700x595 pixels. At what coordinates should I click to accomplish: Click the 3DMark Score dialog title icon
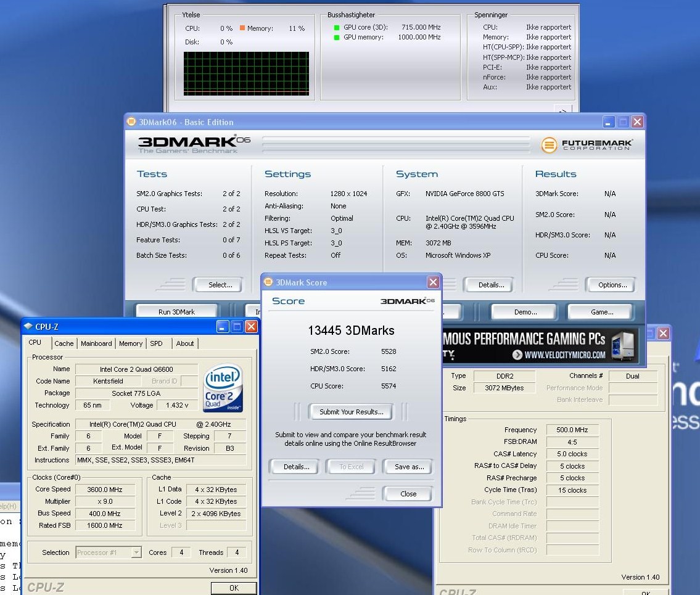(x=268, y=282)
